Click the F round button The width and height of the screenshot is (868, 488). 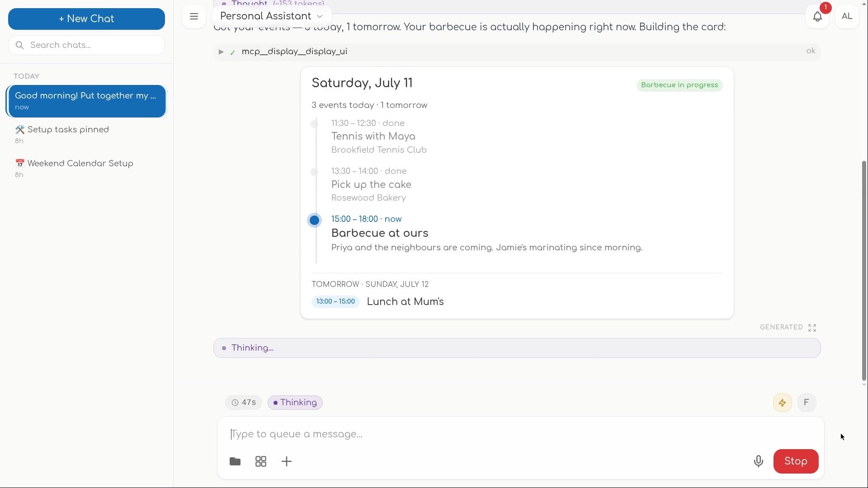(807, 403)
